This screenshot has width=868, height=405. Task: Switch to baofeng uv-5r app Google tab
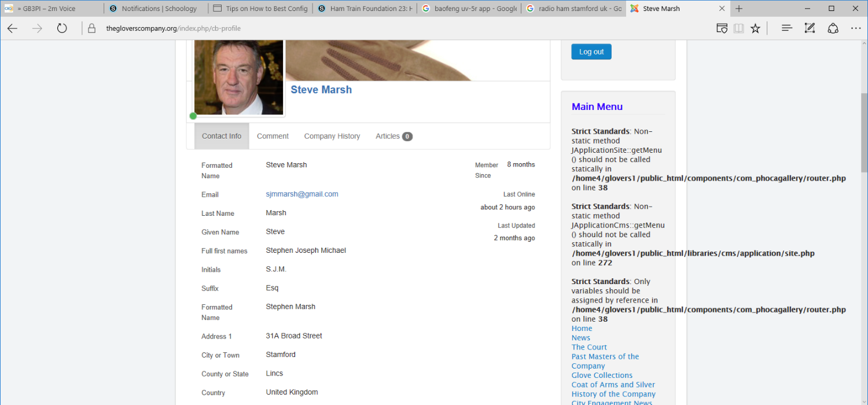click(x=469, y=9)
